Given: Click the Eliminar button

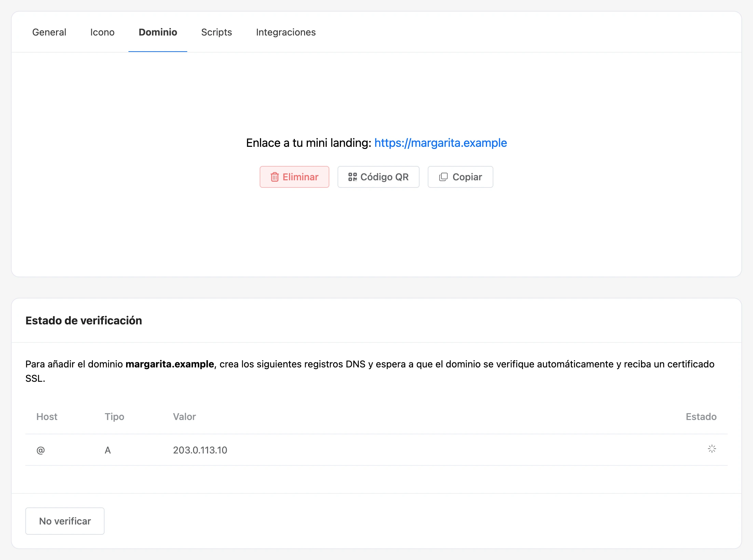Looking at the screenshot, I should coord(295,177).
